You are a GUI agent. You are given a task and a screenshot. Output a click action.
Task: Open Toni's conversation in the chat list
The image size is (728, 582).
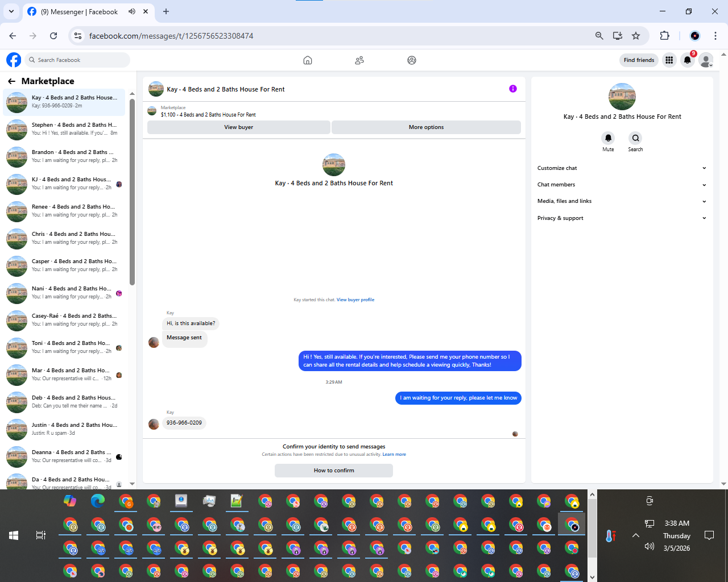64,348
